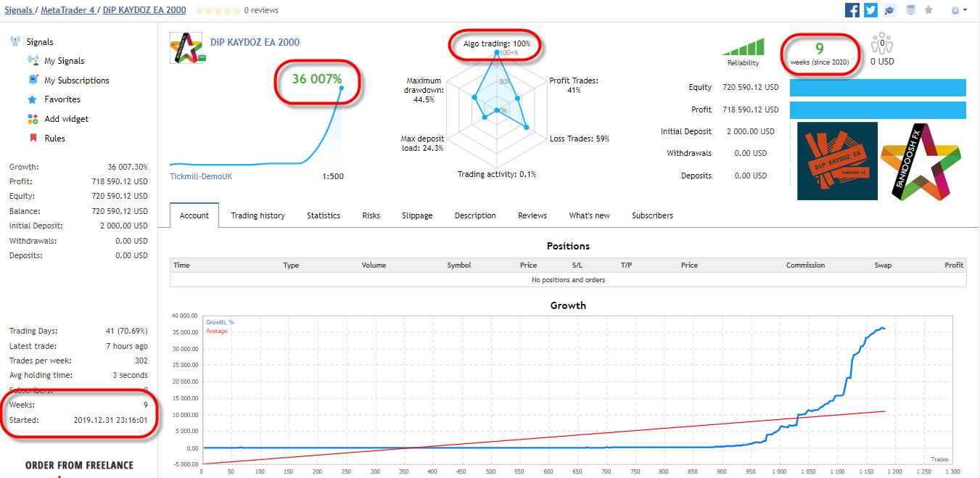Screen dimensions: 980x478
Task: Click the signal avatar next to title
Action: 186,48
